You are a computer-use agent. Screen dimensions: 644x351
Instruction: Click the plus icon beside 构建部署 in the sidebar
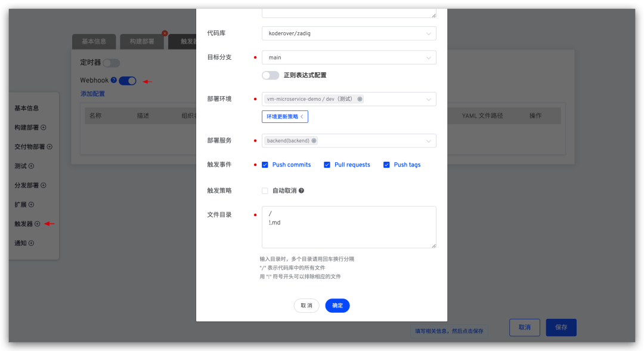click(x=43, y=127)
